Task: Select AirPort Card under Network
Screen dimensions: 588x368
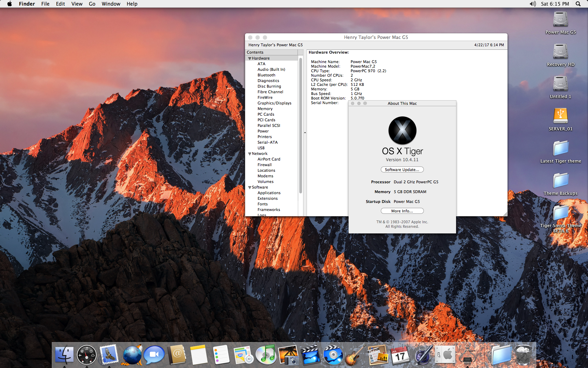Action: click(269, 159)
